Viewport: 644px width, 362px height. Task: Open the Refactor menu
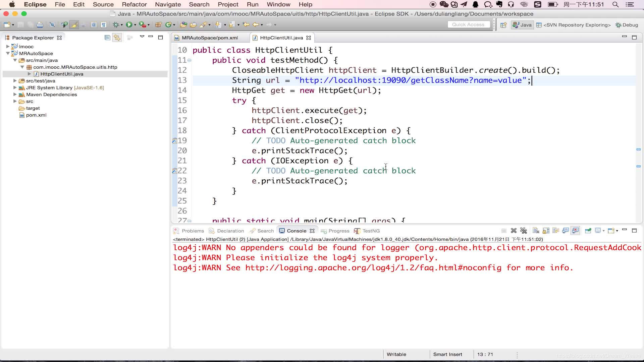tap(134, 4)
